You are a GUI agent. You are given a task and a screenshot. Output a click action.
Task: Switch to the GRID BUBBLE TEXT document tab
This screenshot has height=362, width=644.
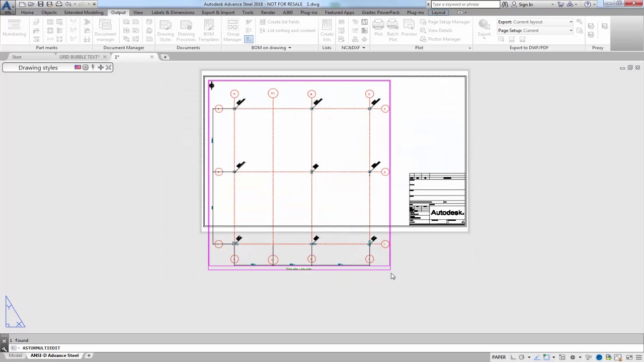pyautogui.click(x=79, y=57)
